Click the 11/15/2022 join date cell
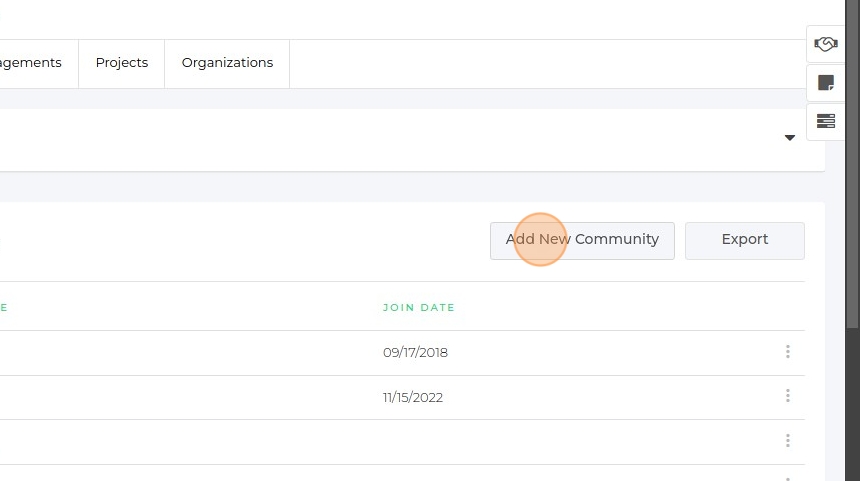The image size is (860, 481). coord(413,397)
